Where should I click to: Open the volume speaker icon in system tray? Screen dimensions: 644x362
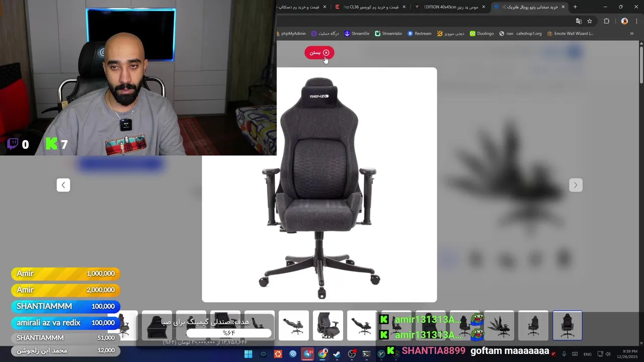point(608,354)
